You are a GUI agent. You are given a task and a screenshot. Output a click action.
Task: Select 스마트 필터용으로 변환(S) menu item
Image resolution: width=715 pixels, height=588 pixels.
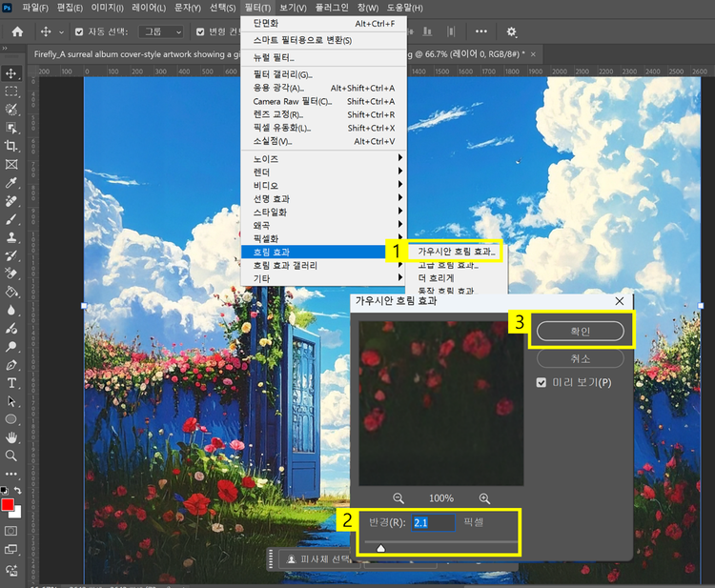point(323,40)
